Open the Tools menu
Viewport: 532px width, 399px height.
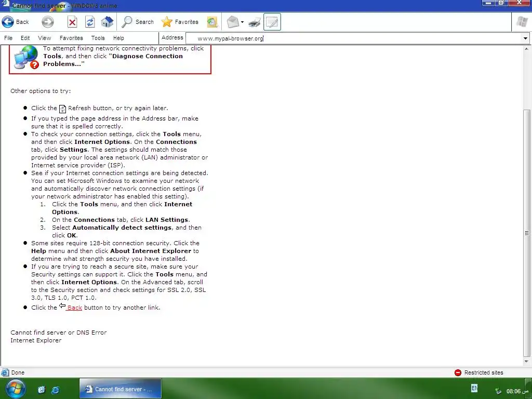point(98,38)
